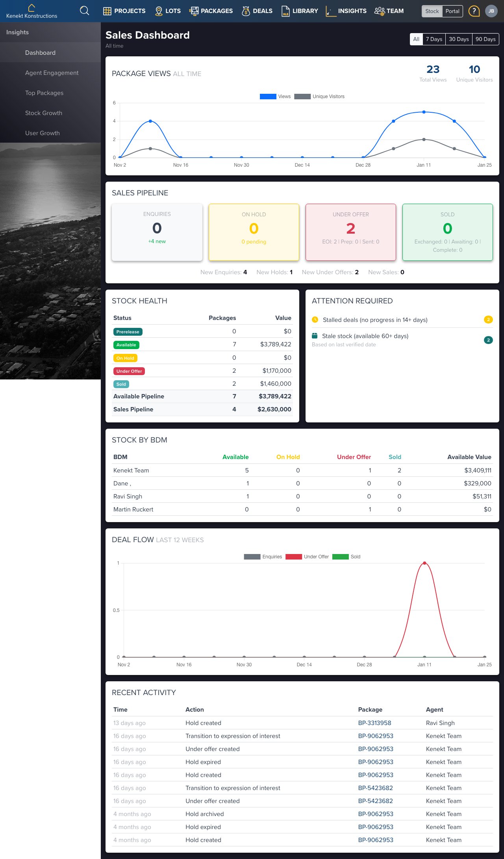504x859 pixels.
Task: Click the Kenekt Konstructions home logo
Action: [x=31, y=11]
